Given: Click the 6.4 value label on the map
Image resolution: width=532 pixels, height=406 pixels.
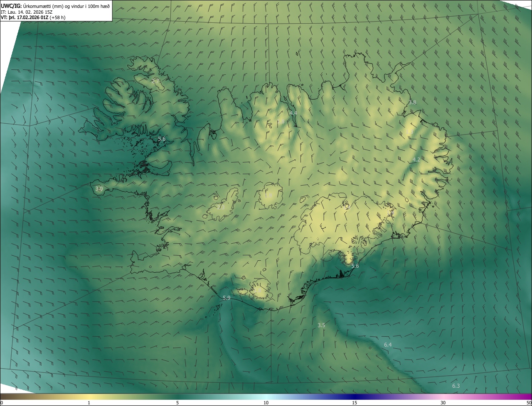Looking at the screenshot, I should click(388, 345).
